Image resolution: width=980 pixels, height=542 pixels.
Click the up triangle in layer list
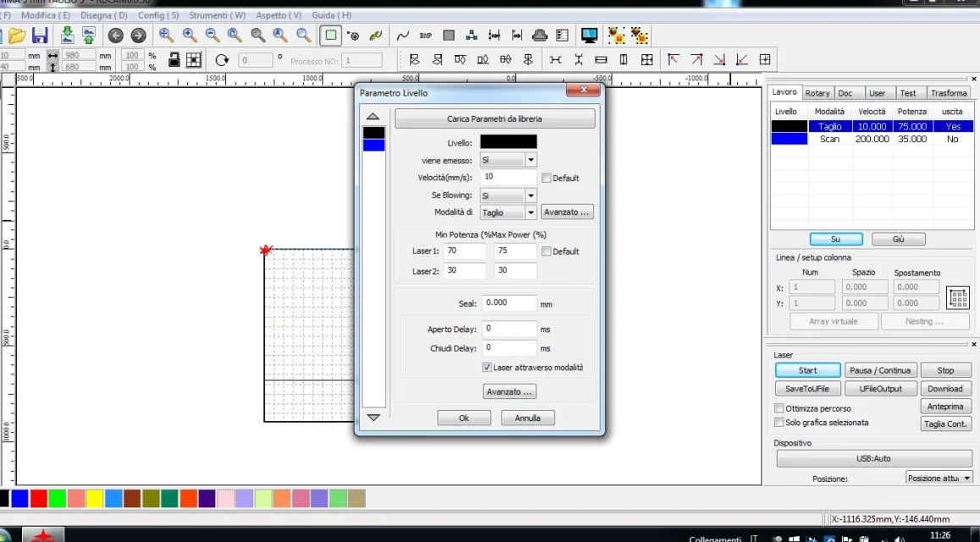point(374,116)
